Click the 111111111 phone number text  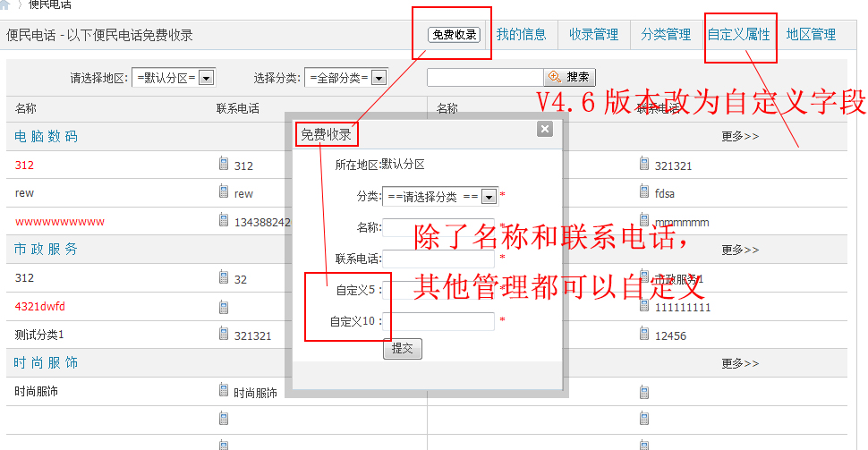683,307
